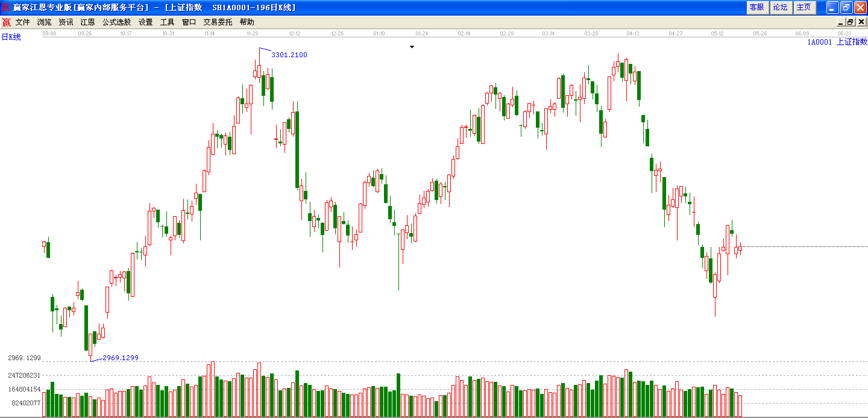Viewport: 868px width, 418px height.
Task: Click the 10-31 date on timeline
Action: point(168,34)
